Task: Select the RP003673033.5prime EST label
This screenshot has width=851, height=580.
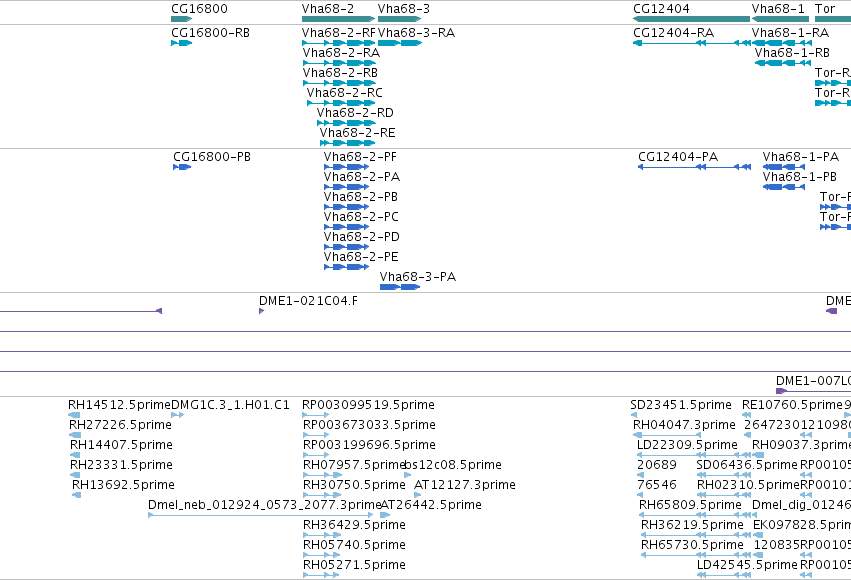Action: 369,425
